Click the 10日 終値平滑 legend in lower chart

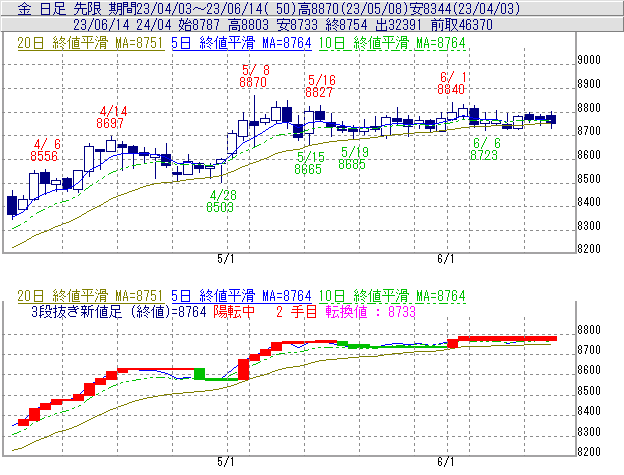point(392,296)
